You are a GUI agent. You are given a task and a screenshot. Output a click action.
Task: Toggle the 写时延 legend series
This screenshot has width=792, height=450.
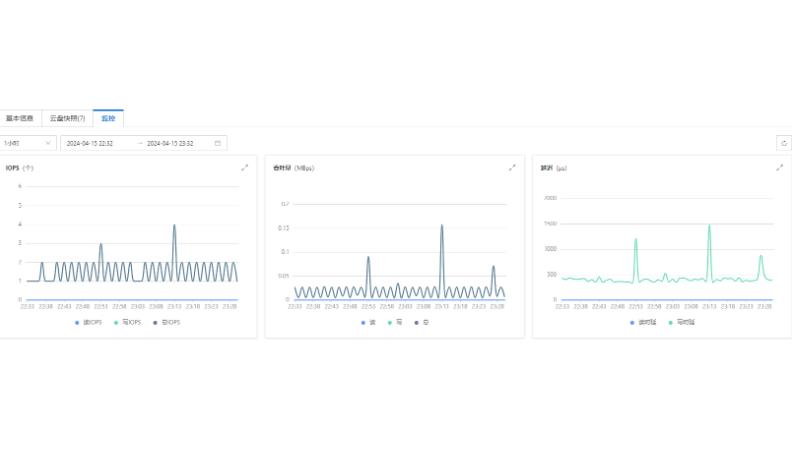[682, 322]
